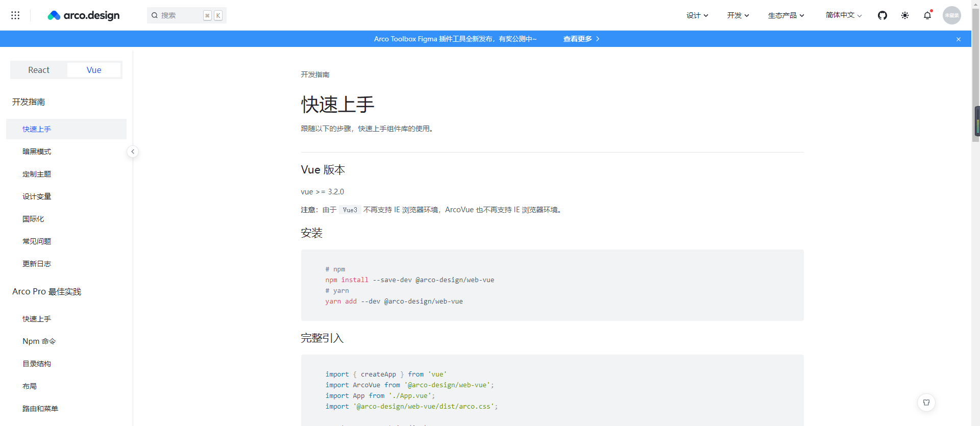Open 国际化 sidebar item
The width and height of the screenshot is (980, 426).
[66, 219]
